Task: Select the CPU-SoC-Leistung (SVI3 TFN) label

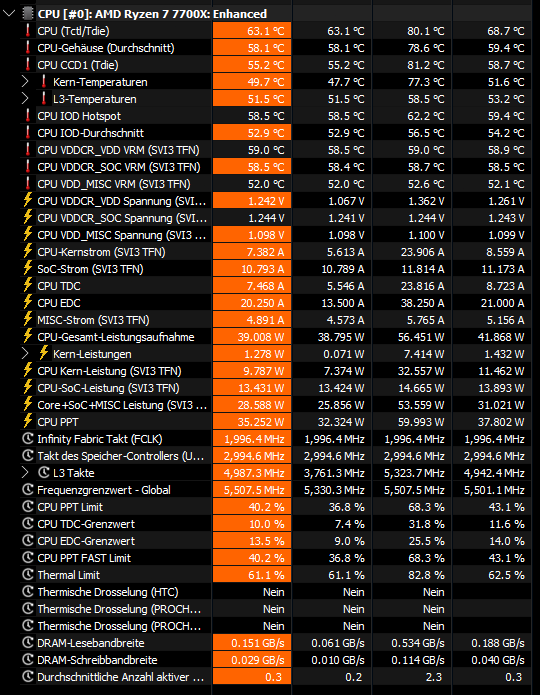Action: (x=109, y=388)
